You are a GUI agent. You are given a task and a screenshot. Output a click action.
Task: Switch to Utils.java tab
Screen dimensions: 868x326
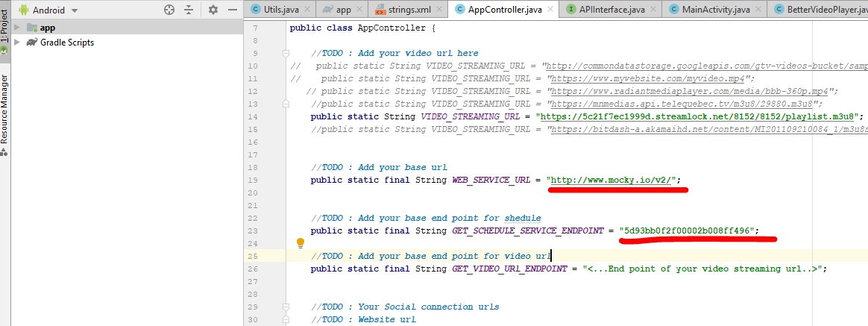(281, 10)
